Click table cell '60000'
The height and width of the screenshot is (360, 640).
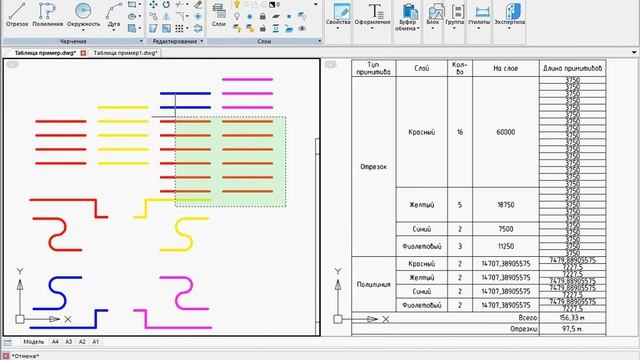[506, 132]
